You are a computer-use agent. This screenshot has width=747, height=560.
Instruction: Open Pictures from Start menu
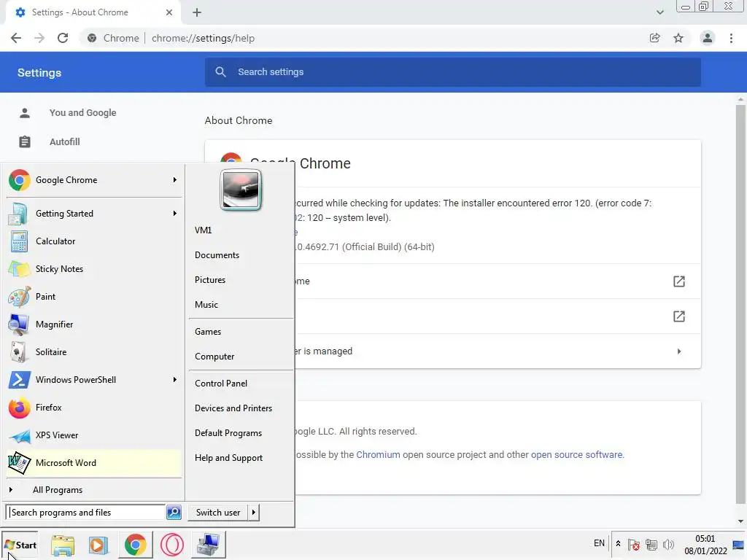pos(210,280)
